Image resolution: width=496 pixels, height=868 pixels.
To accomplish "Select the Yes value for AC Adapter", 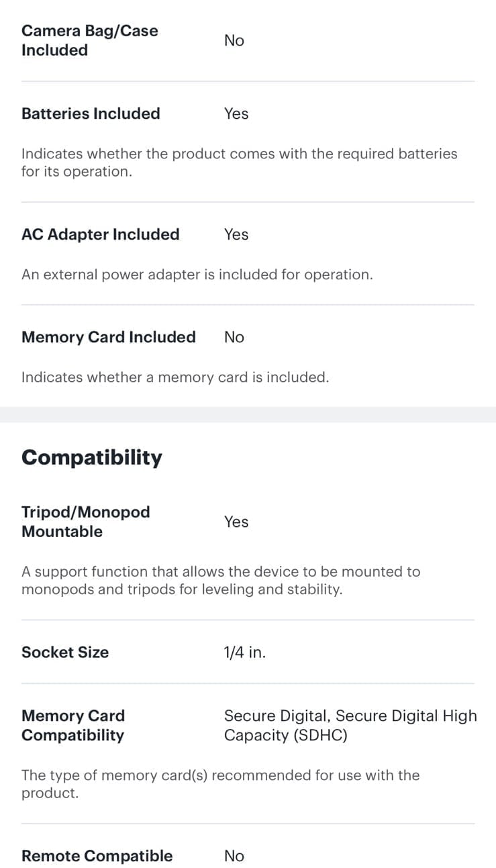I will (x=236, y=234).
